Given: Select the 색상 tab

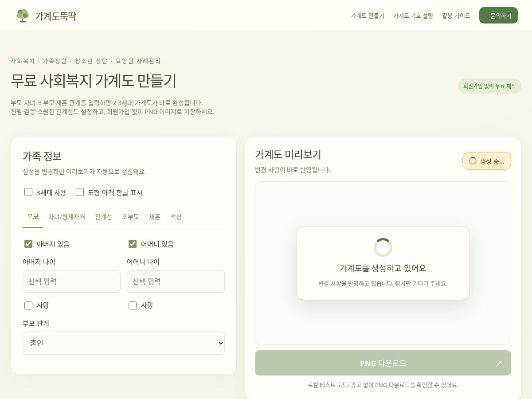Looking at the screenshot, I should (176, 217).
